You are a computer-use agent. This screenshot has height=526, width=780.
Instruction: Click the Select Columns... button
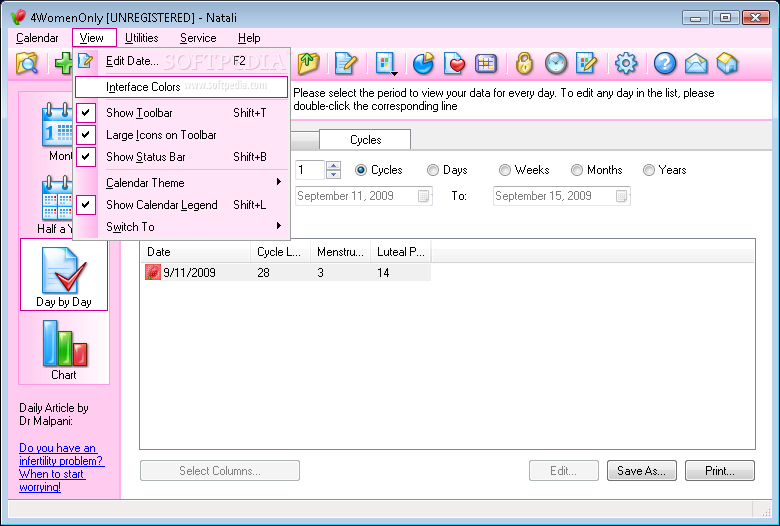(220, 471)
